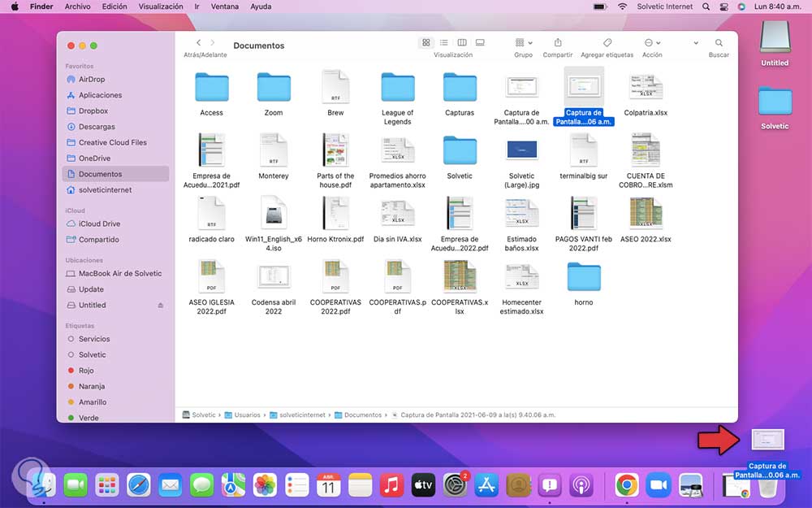812x508 pixels.
Task: Switch to gallery view in Finder toolbar
Action: coord(480,42)
